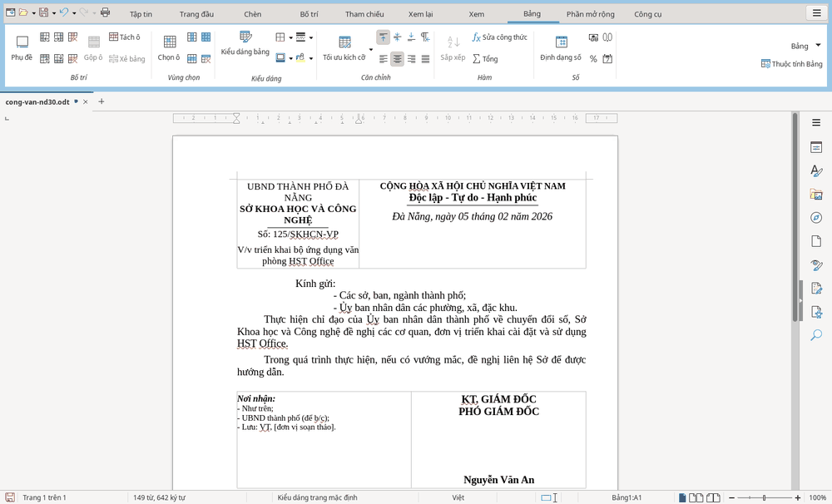Click the cell background color swatch
The image size is (832, 504).
pos(300,58)
